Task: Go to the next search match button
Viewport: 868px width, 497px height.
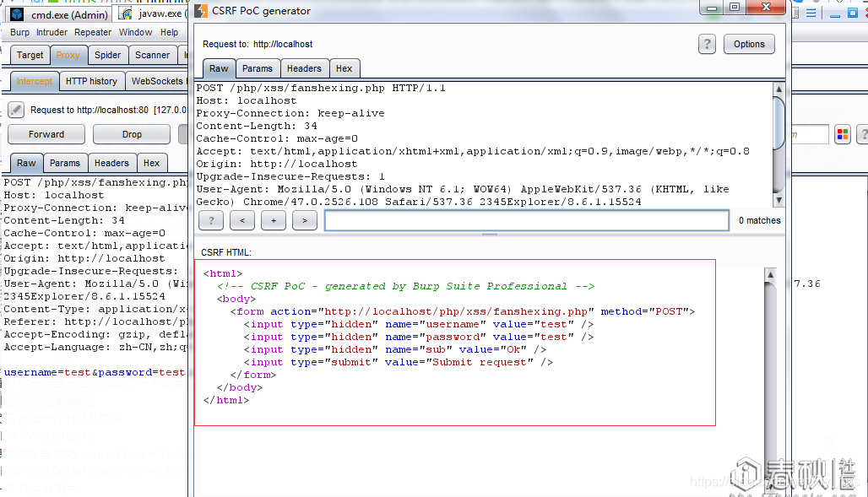Action: 305,220
